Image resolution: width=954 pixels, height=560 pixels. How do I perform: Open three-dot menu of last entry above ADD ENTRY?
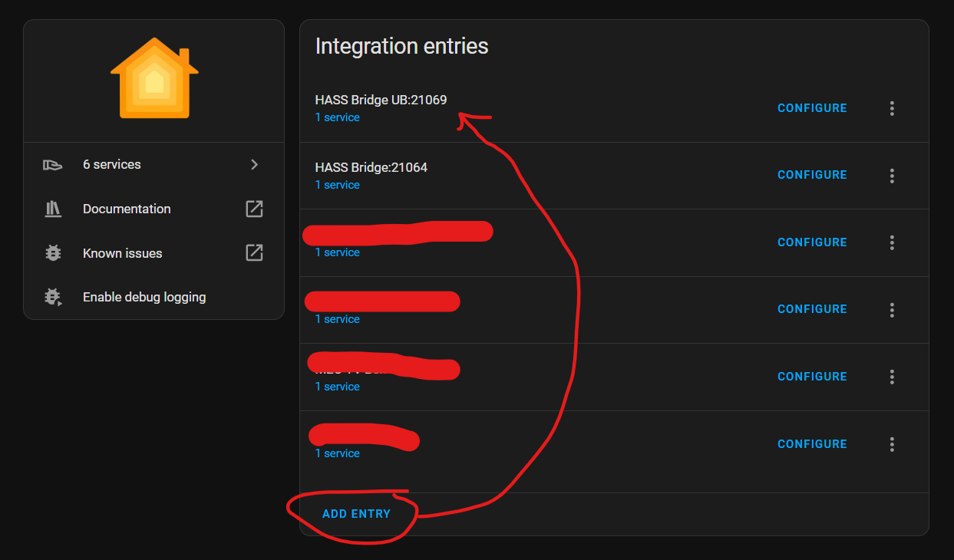pyautogui.click(x=892, y=444)
